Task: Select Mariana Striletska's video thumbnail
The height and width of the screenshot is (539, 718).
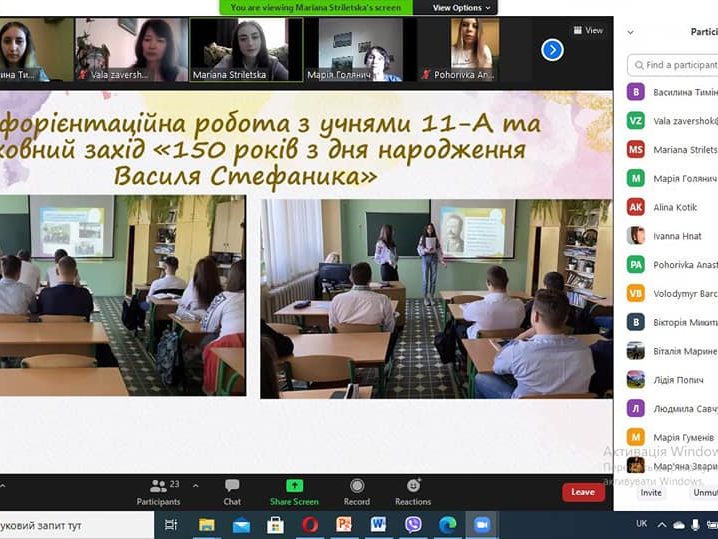Action: (x=246, y=49)
